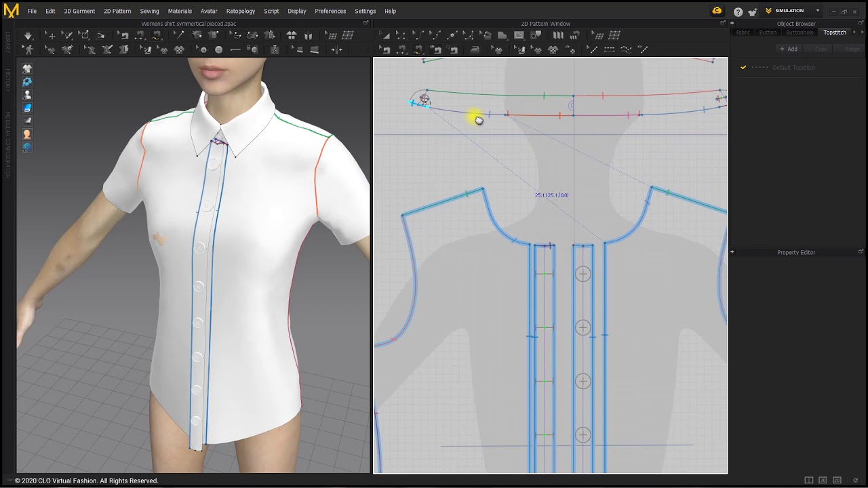The width and height of the screenshot is (868, 488).
Task: Show previous Object Browser tabs left arrow
Action: [854, 33]
